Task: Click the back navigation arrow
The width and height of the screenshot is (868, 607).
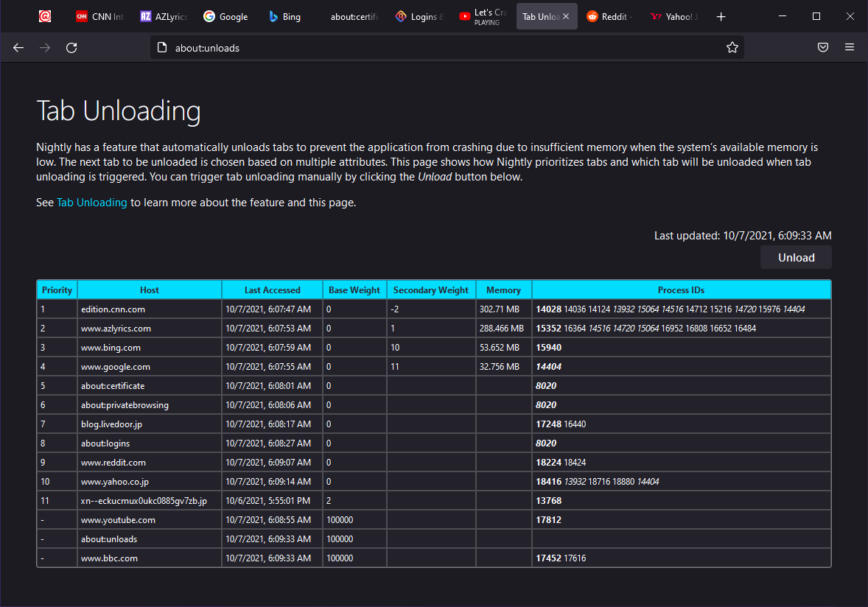Action: [18, 48]
